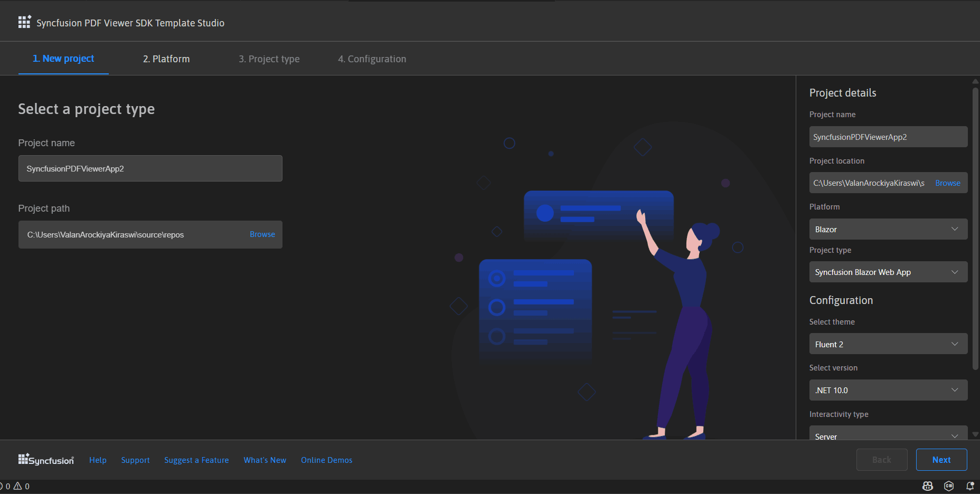
Task: Click the warnings triangle icon in status bar
Action: (18, 486)
